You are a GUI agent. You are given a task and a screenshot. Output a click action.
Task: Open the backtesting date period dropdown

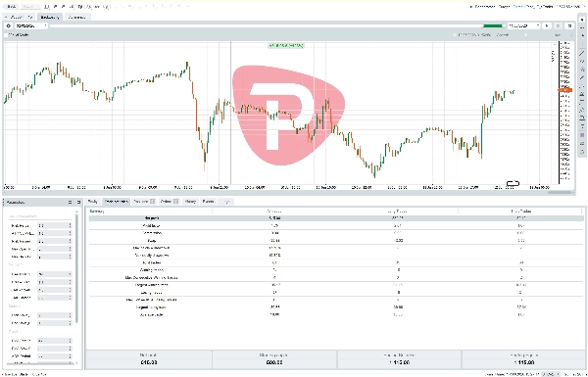[30, 25]
